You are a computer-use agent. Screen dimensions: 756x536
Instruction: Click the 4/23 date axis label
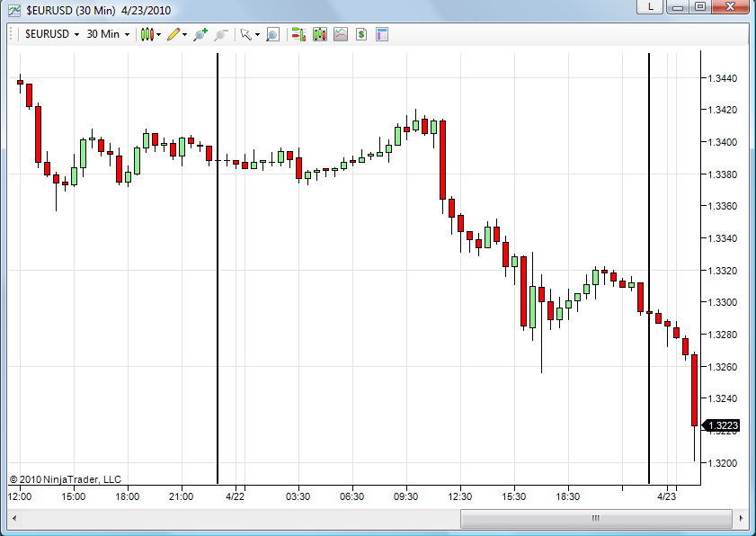coord(667,496)
